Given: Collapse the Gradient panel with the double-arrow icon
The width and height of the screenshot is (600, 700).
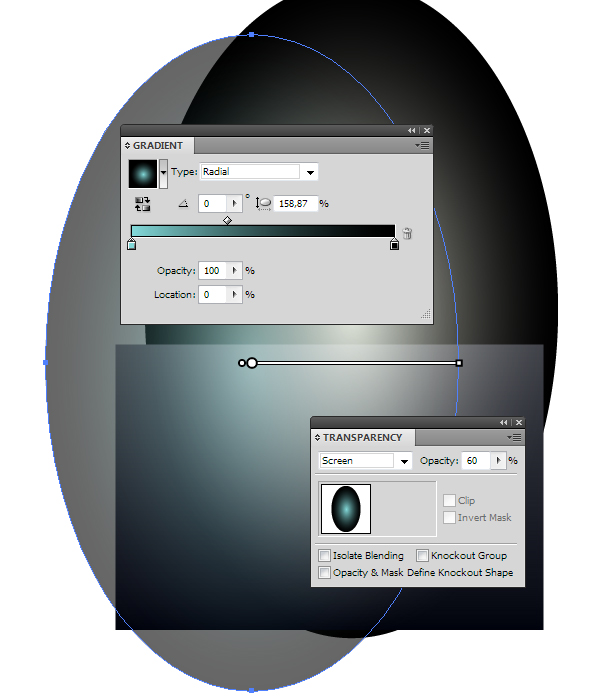Looking at the screenshot, I should coord(412,130).
